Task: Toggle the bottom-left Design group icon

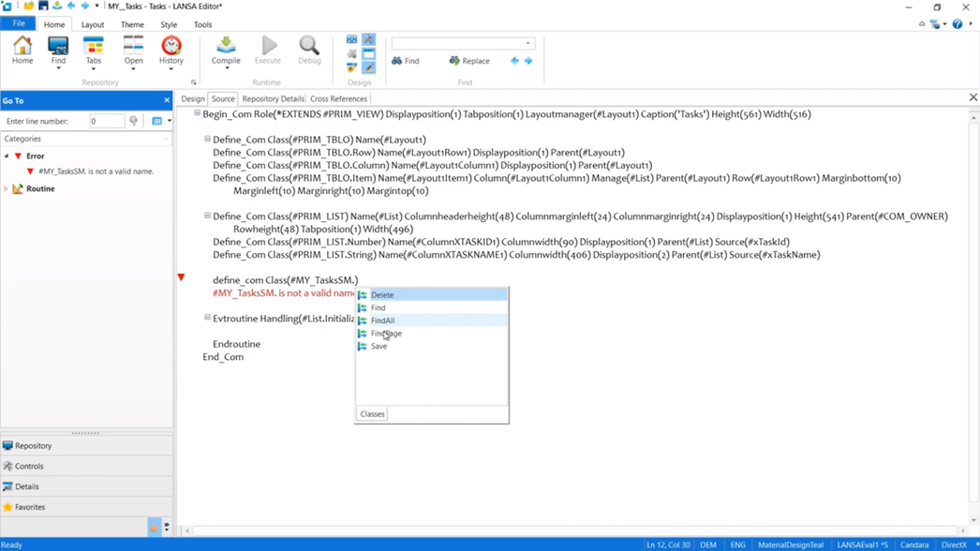Action: 352,67
